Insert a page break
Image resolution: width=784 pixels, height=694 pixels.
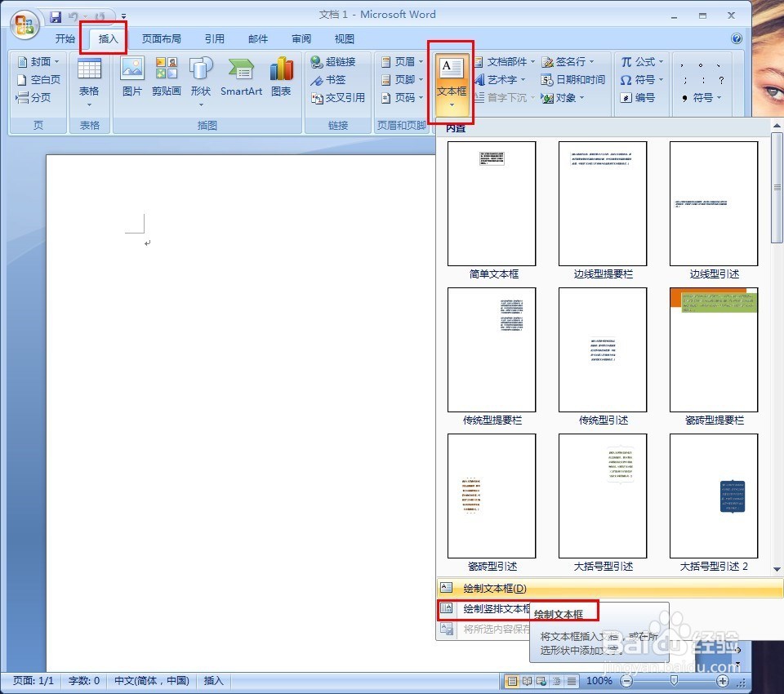33,98
